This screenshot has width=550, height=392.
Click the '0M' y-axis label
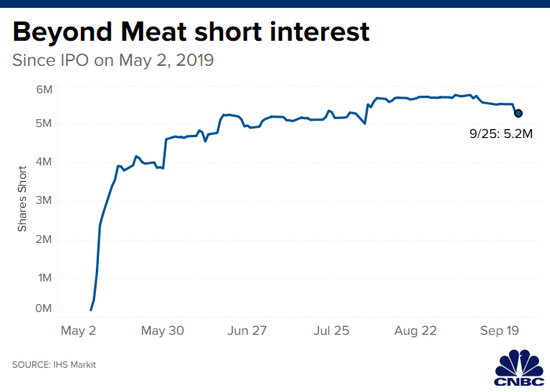coord(43,308)
